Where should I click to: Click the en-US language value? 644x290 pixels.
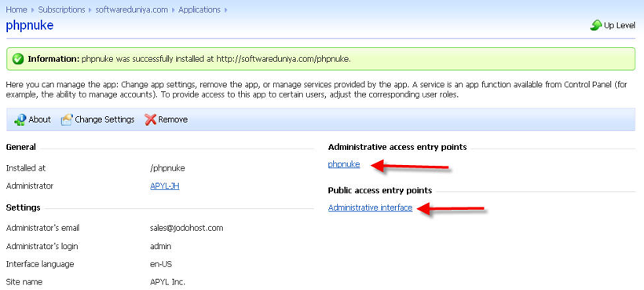click(x=161, y=264)
